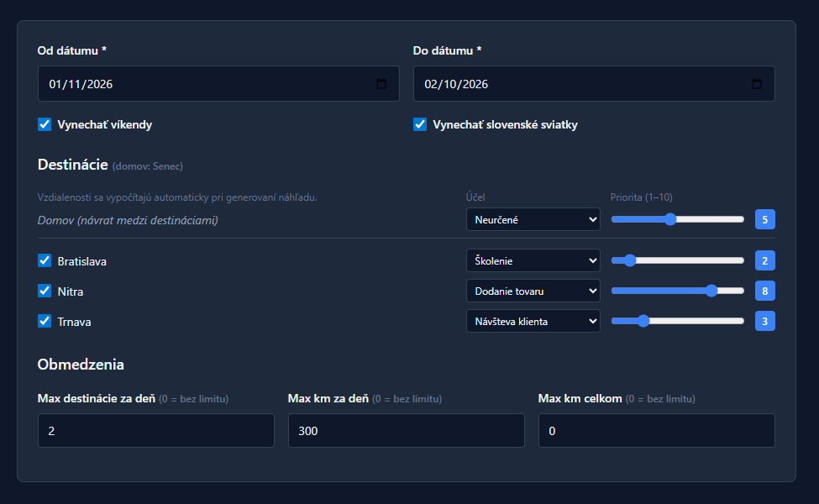
Task: Select the Max km za deň field
Action: click(x=406, y=430)
